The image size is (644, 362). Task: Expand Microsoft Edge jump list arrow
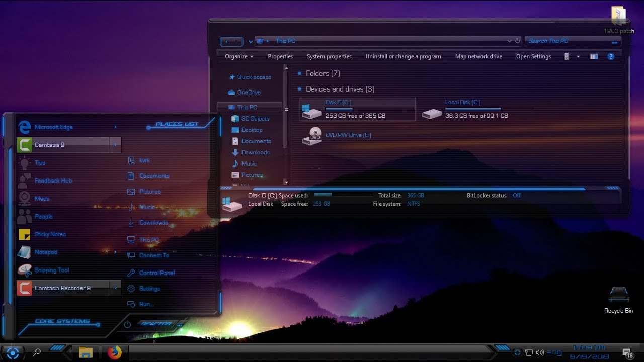click(115, 127)
